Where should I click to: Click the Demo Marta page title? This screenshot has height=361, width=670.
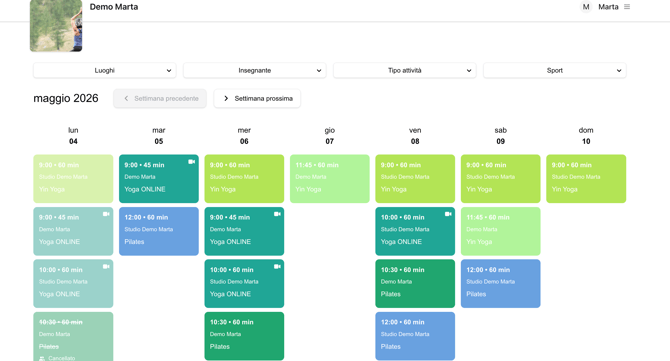114,7
